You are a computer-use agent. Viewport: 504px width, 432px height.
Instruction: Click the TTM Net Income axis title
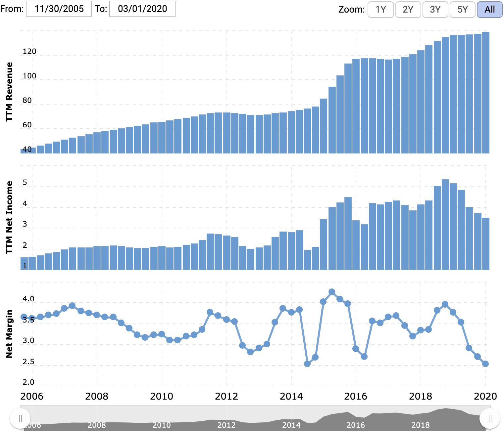(9, 217)
